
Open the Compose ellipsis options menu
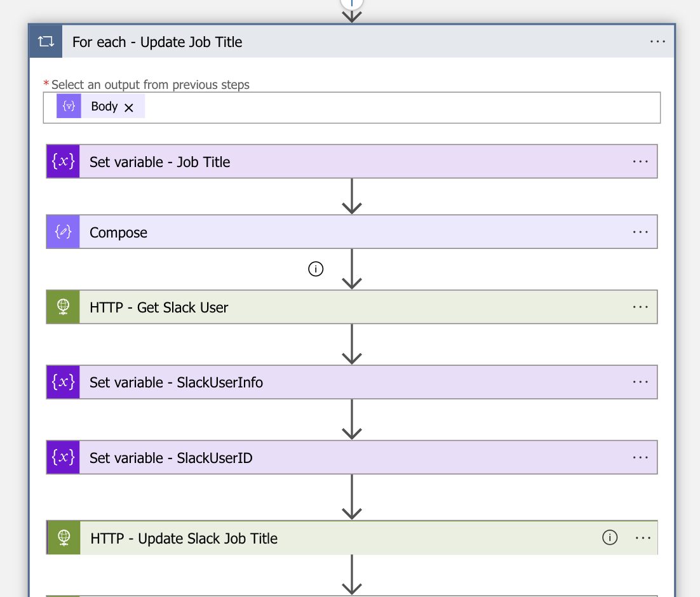tap(640, 232)
